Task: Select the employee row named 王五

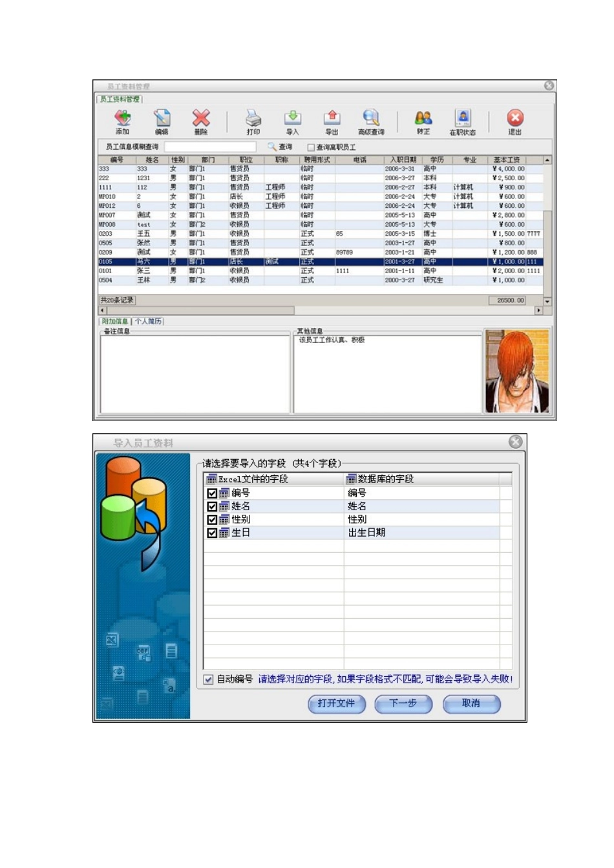Action: tap(321, 234)
